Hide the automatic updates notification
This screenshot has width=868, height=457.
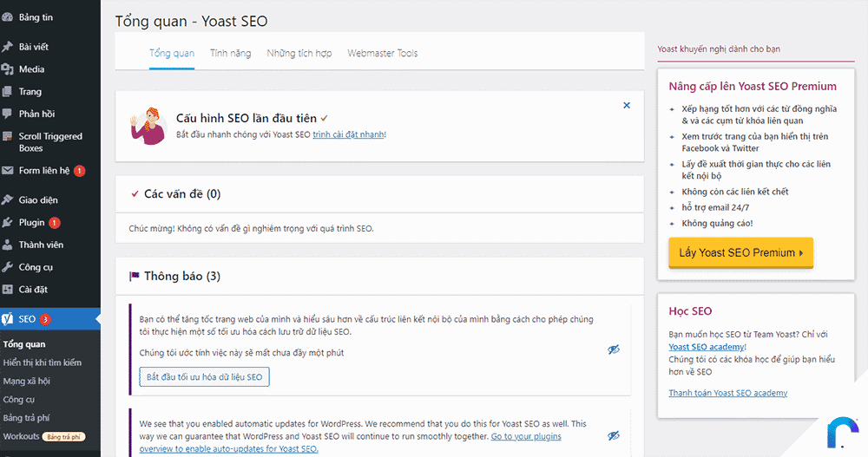[x=614, y=435]
